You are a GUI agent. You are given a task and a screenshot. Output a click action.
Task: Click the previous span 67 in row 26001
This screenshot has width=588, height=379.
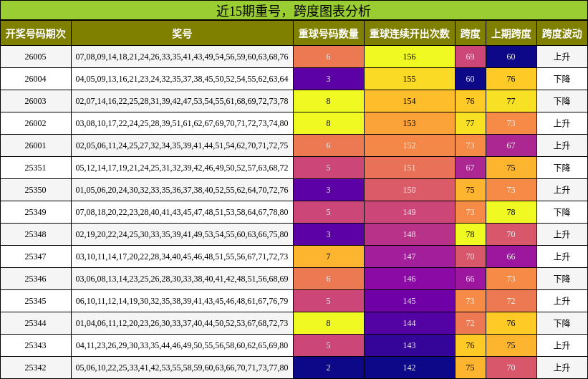tap(511, 145)
